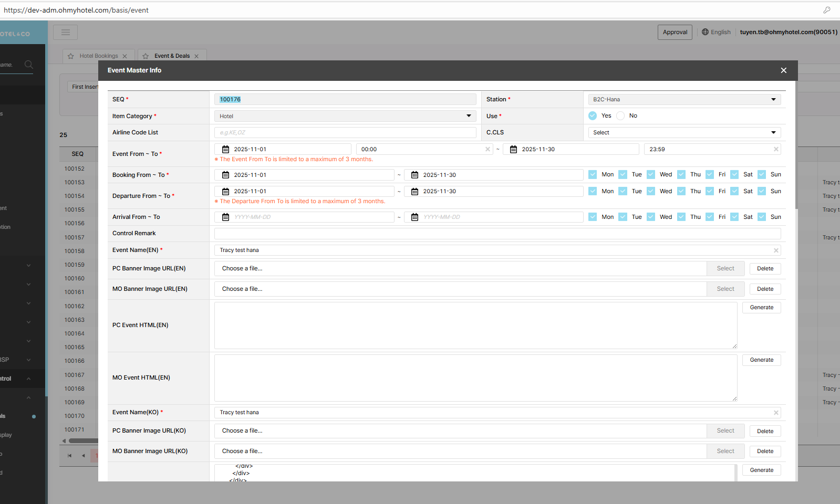Open the Station dropdown B2C-Hana
Viewport: 840px width, 504px height.
click(x=684, y=100)
